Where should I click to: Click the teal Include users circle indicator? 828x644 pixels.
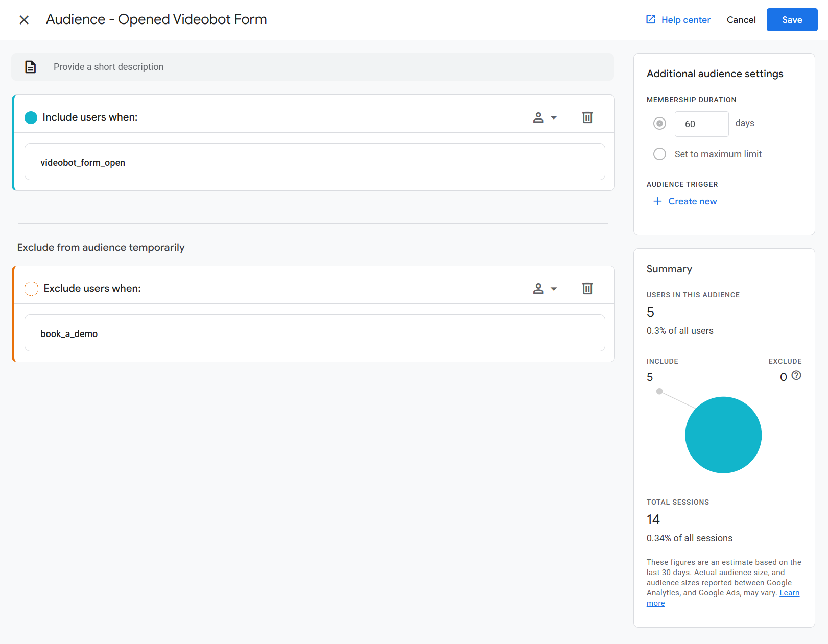31,117
